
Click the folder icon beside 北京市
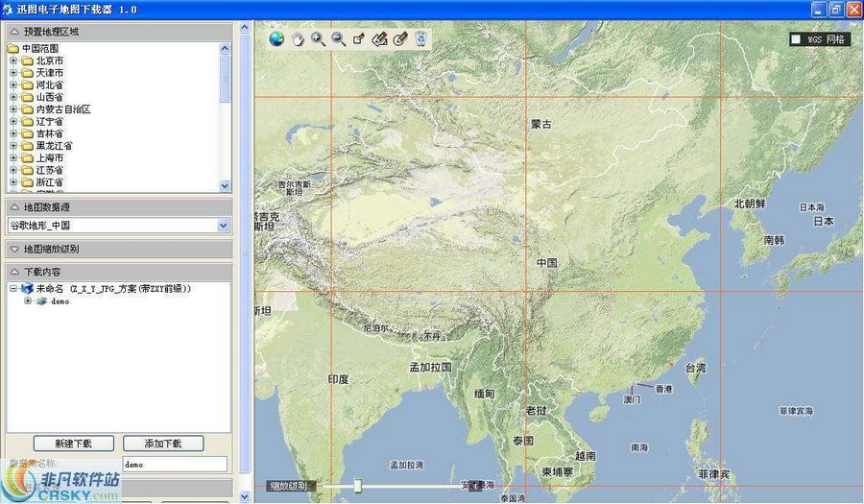28,61
